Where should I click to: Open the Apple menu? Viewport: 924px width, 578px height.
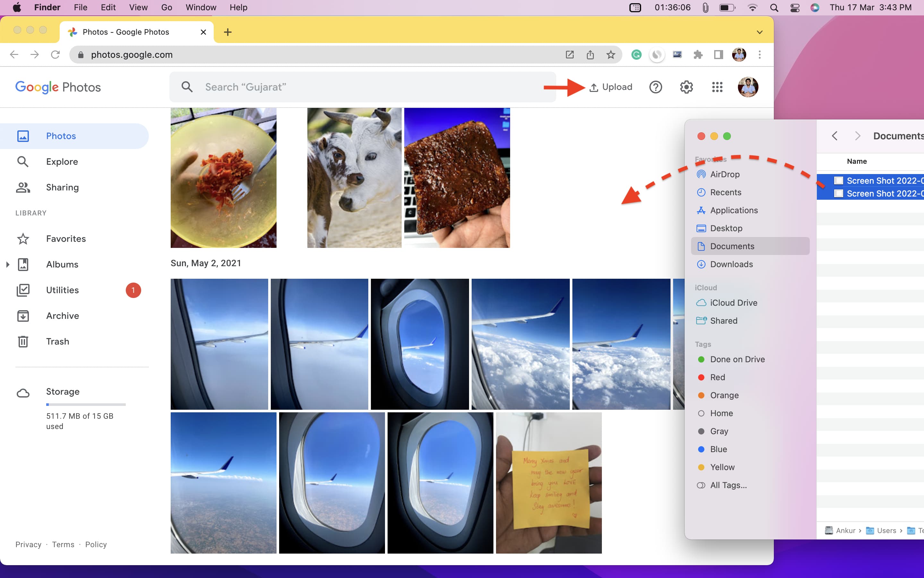tap(17, 7)
